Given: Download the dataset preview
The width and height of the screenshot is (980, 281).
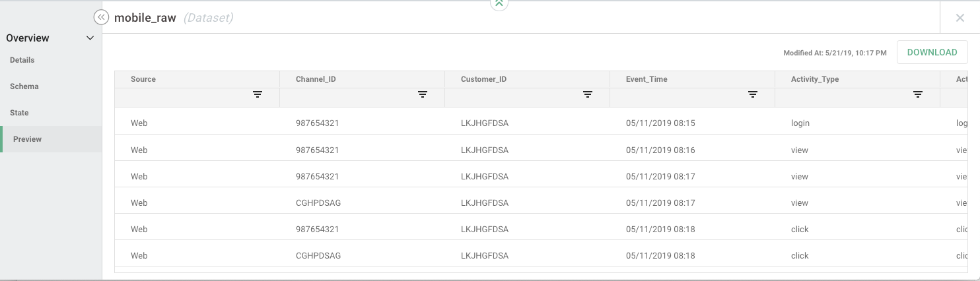Looking at the screenshot, I should point(932,53).
